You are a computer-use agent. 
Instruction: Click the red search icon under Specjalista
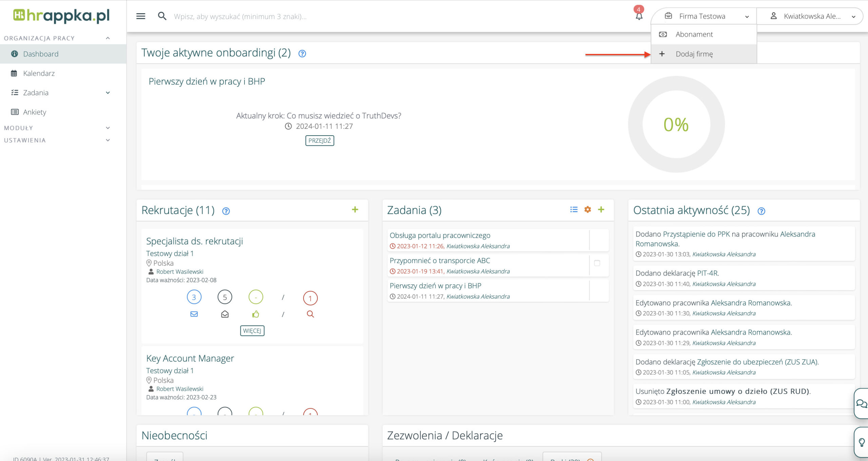pos(310,314)
